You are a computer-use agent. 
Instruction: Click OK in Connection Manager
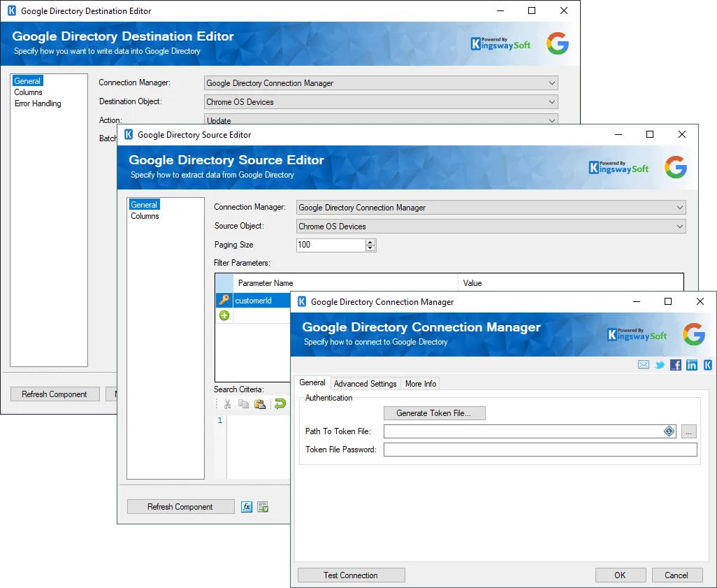pyautogui.click(x=621, y=575)
